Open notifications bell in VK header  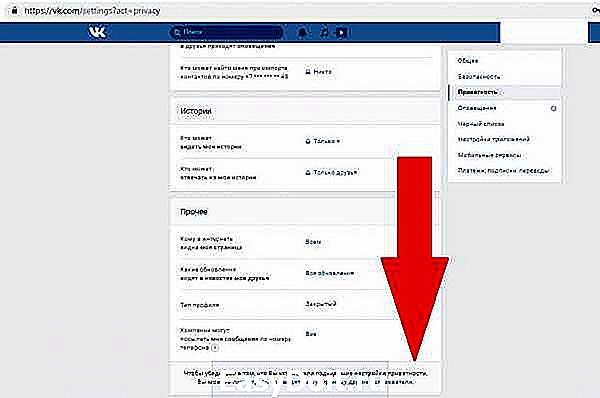point(303,32)
